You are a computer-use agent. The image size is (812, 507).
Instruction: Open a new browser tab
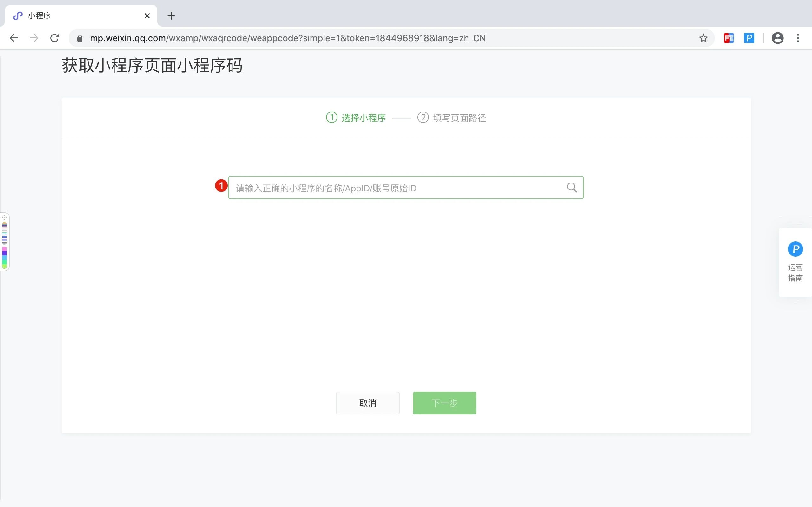pyautogui.click(x=171, y=16)
